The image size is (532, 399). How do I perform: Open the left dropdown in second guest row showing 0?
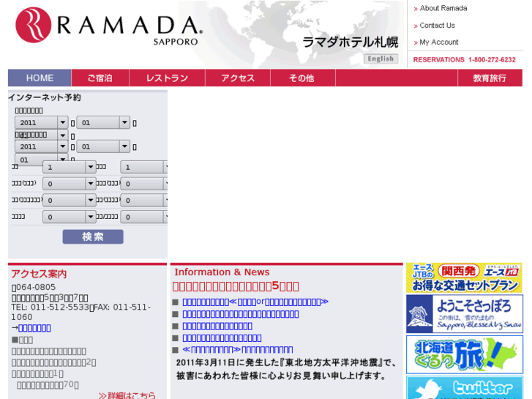[x=70, y=184]
